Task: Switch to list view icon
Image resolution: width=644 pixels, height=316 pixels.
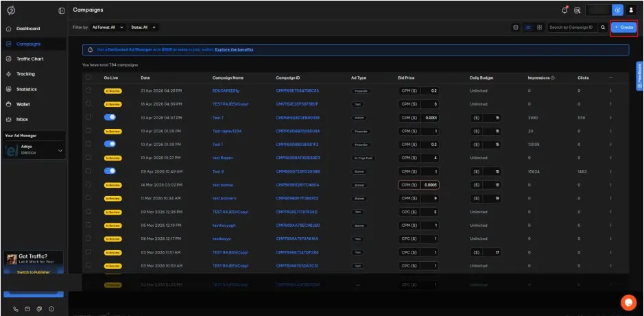Action: (x=528, y=27)
